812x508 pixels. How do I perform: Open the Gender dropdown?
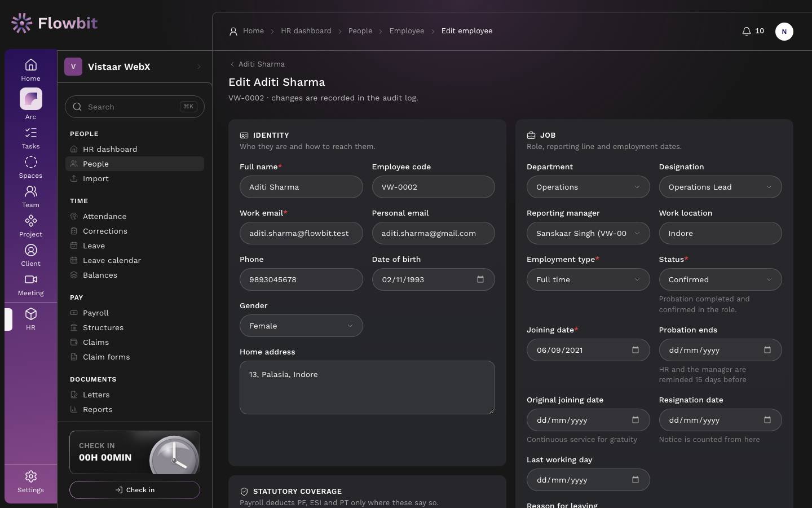(301, 326)
